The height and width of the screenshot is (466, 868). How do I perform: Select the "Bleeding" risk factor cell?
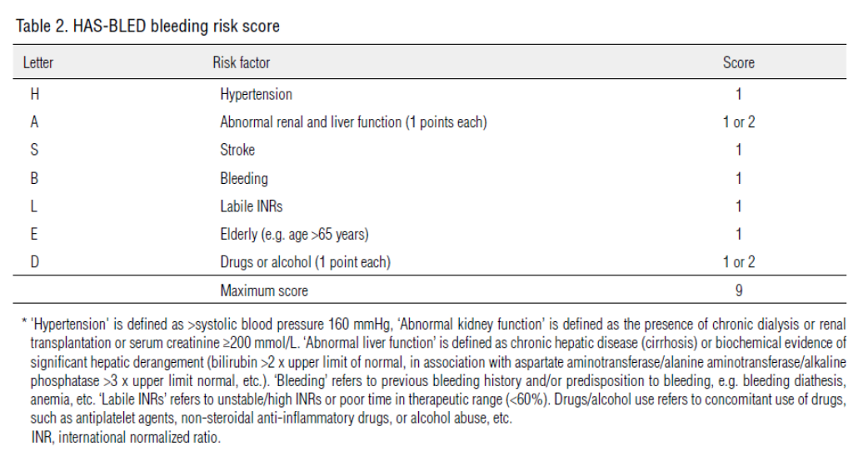click(x=244, y=179)
